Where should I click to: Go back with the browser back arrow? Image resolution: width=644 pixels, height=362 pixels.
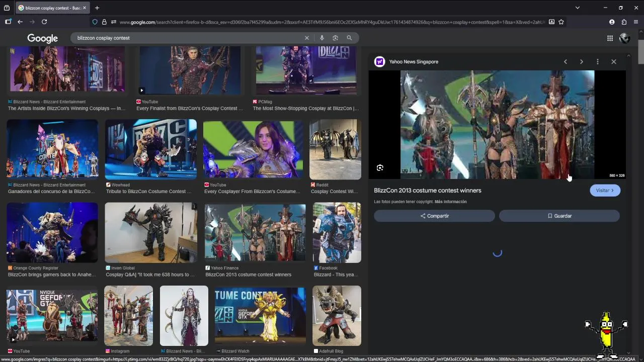(x=20, y=22)
